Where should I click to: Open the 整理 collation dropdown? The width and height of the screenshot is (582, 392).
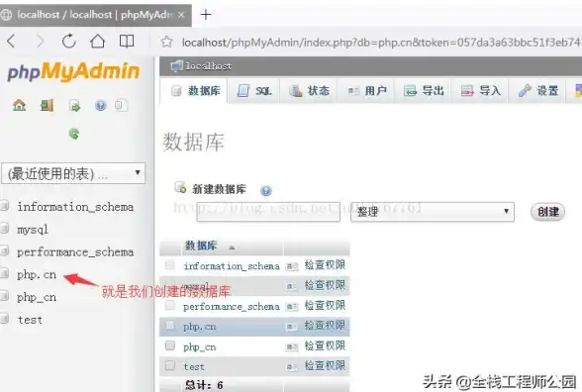pos(433,212)
